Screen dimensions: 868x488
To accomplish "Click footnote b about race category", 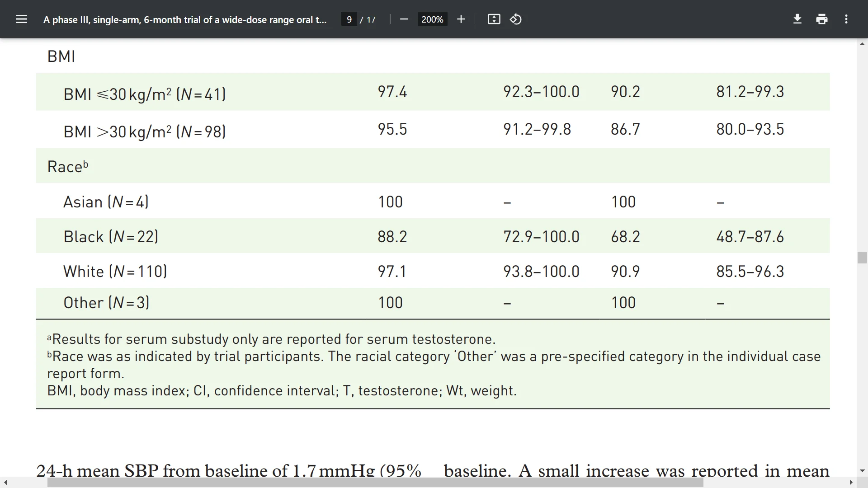I will [x=434, y=365].
